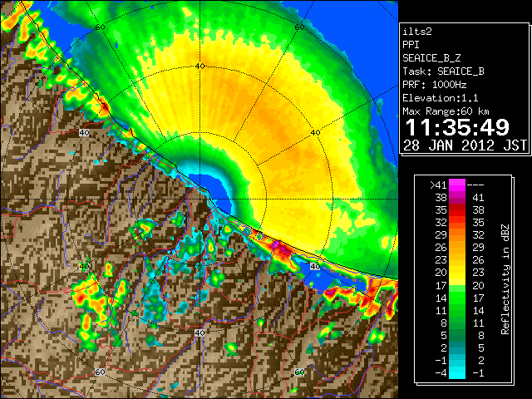Select the date "28 JAN 2012 JST"
Image resolution: width=532 pixels, height=399 pixels.
point(465,145)
